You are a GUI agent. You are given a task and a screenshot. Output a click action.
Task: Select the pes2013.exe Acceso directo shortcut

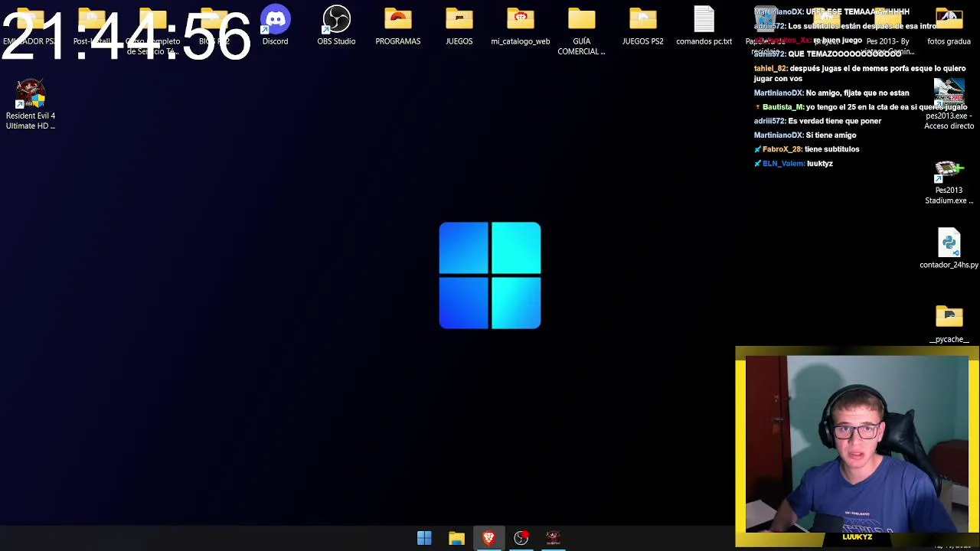click(x=949, y=105)
